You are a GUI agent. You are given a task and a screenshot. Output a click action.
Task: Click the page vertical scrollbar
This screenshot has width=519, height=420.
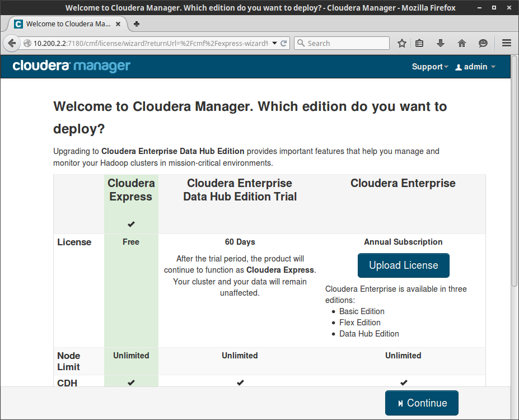[x=515, y=171]
